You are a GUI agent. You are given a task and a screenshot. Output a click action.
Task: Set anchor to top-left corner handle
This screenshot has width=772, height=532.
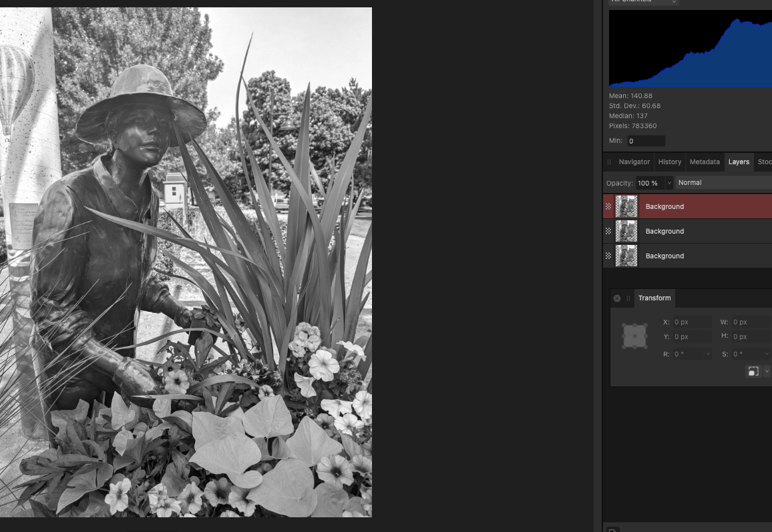pyautogui.click(x=624, y=326)
